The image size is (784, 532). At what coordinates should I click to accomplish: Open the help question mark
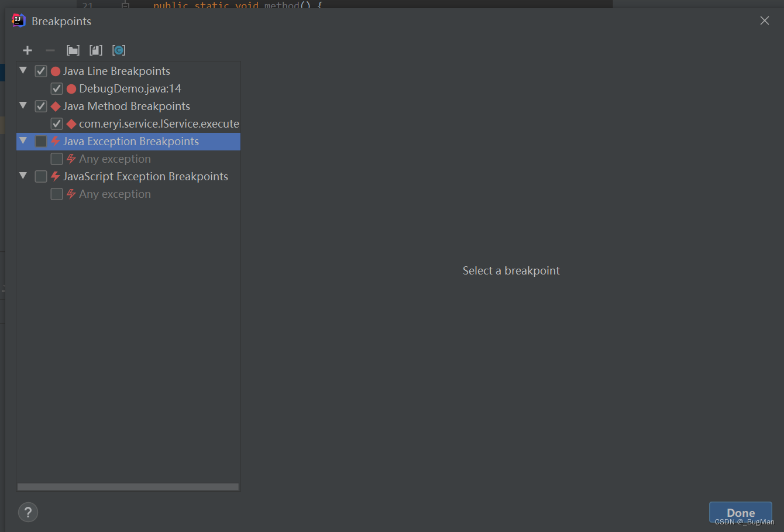tap(28, 512)
